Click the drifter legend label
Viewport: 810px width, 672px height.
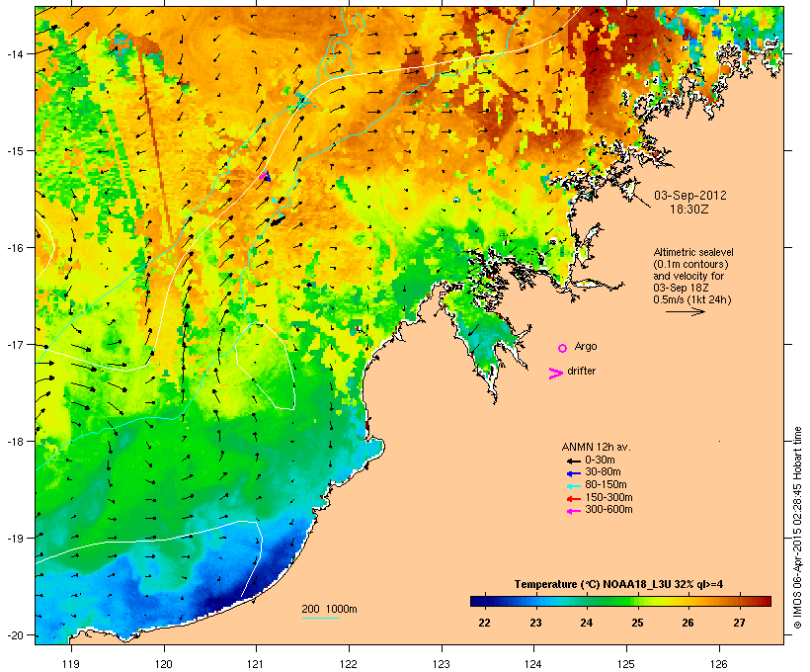coord(581,372)
